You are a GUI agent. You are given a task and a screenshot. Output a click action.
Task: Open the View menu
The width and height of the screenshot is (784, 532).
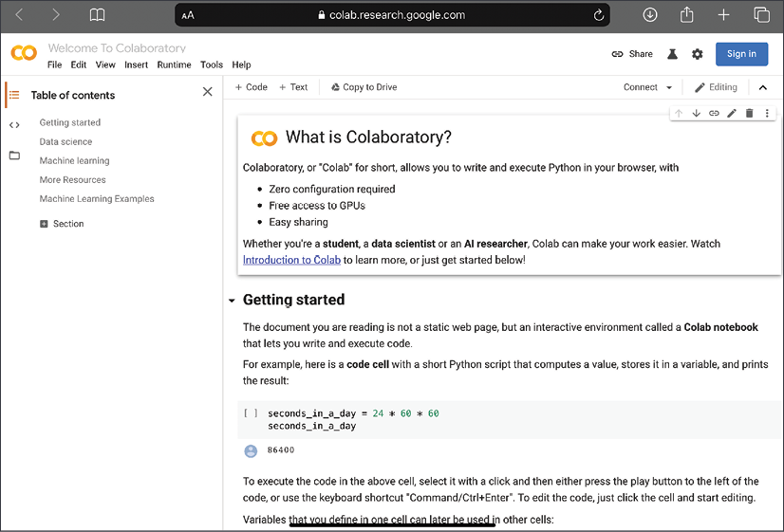105,64
